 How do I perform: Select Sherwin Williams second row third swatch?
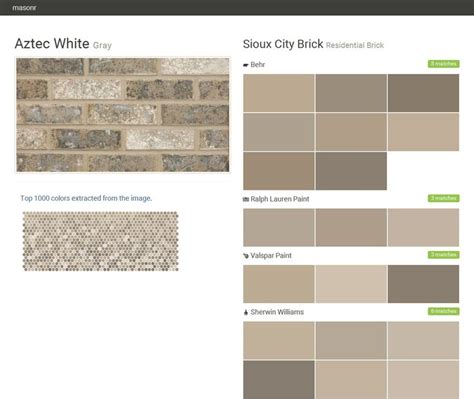tap(423, 380)
